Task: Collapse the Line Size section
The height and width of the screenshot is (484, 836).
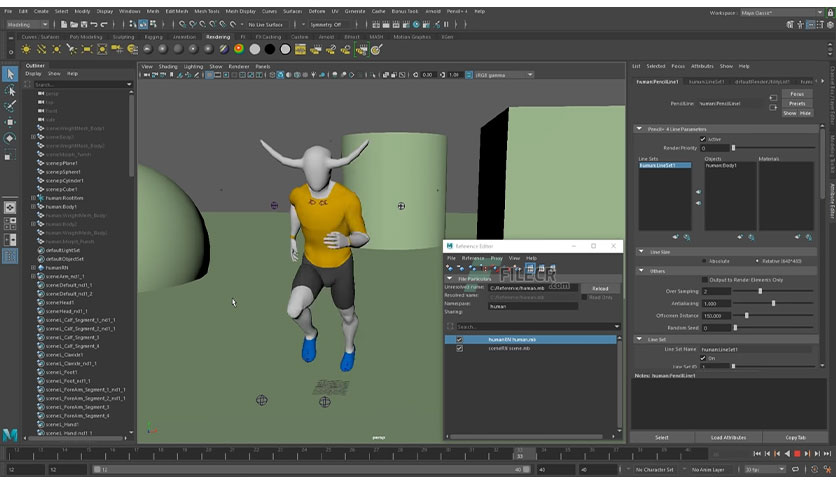Action: pyautogui.click(x=641, y=252)
